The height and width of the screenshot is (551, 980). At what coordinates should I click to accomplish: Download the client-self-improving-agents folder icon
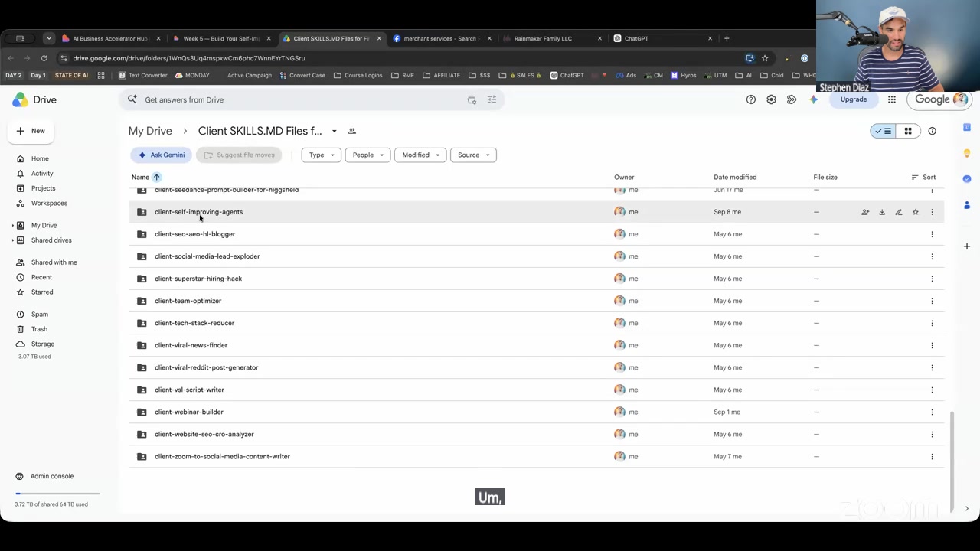pyautogui.click(x=882, y=212)
